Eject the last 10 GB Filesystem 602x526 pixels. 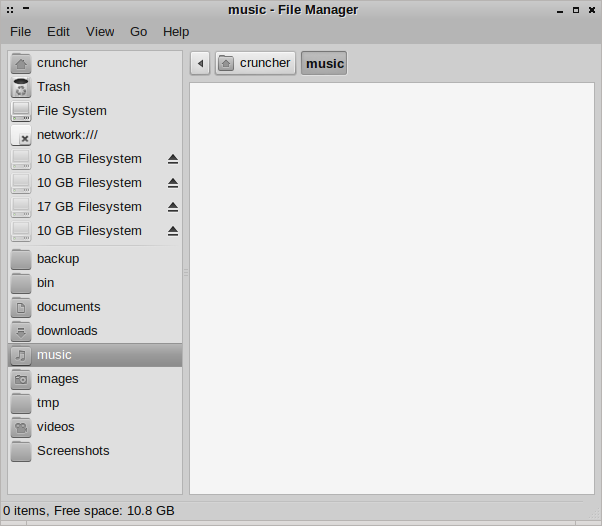tap(173, 231)
